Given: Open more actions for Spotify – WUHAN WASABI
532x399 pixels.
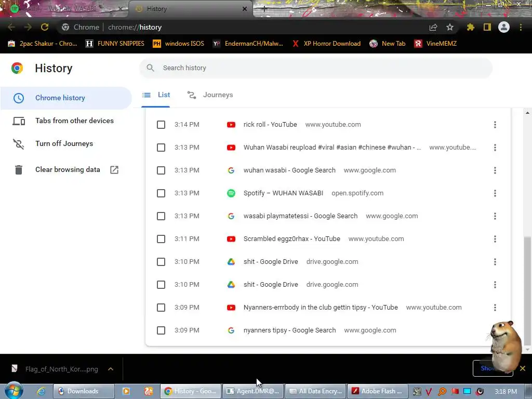Looking at the screenshot, I should pos(495,193).
